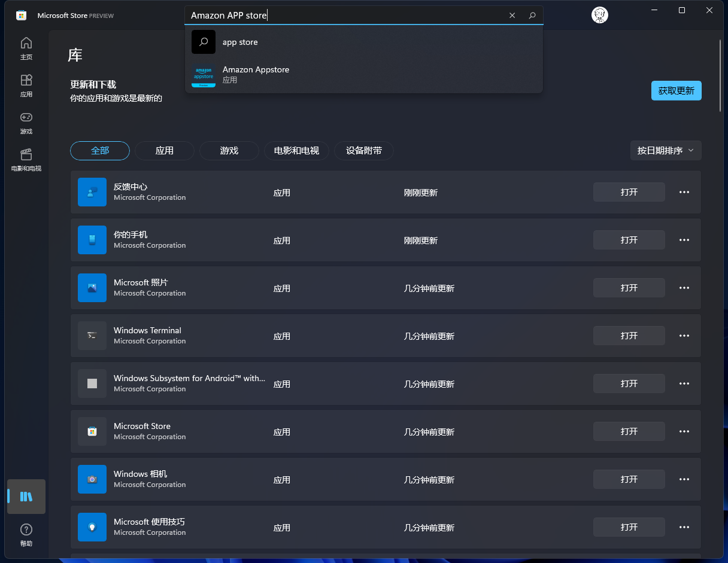Open Windows 相机 with its 打开 button

pos(629,479)
